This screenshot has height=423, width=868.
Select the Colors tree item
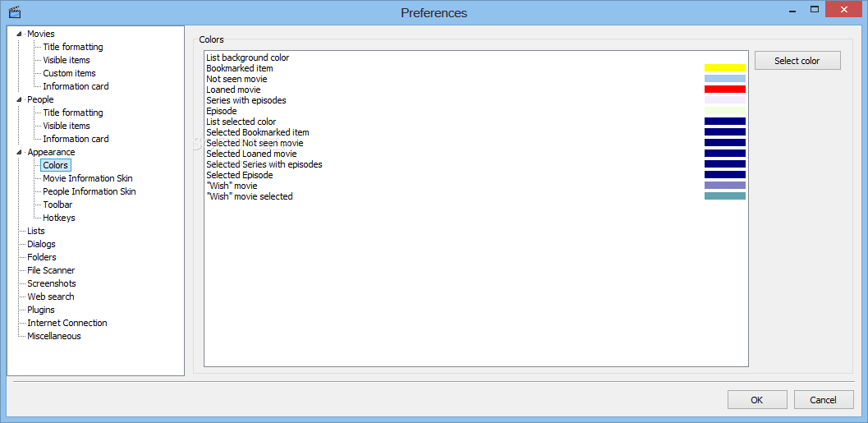pos(55,165)
